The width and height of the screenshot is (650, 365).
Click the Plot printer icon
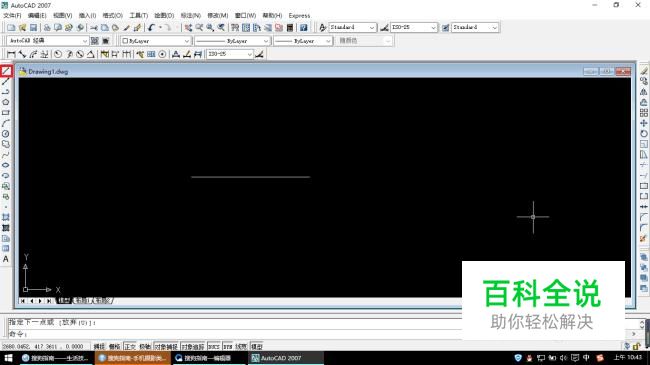pos(47,27)
